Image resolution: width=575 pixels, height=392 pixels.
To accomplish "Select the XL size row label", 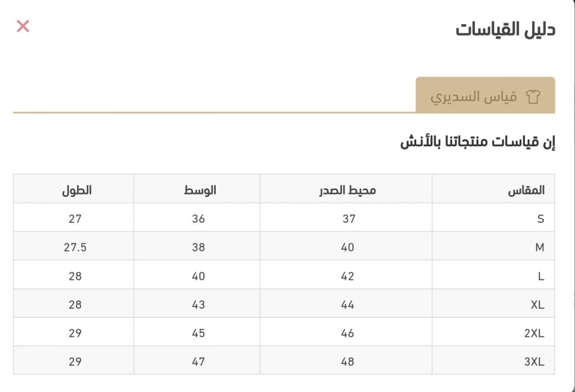I will click(x=537, y=305).
